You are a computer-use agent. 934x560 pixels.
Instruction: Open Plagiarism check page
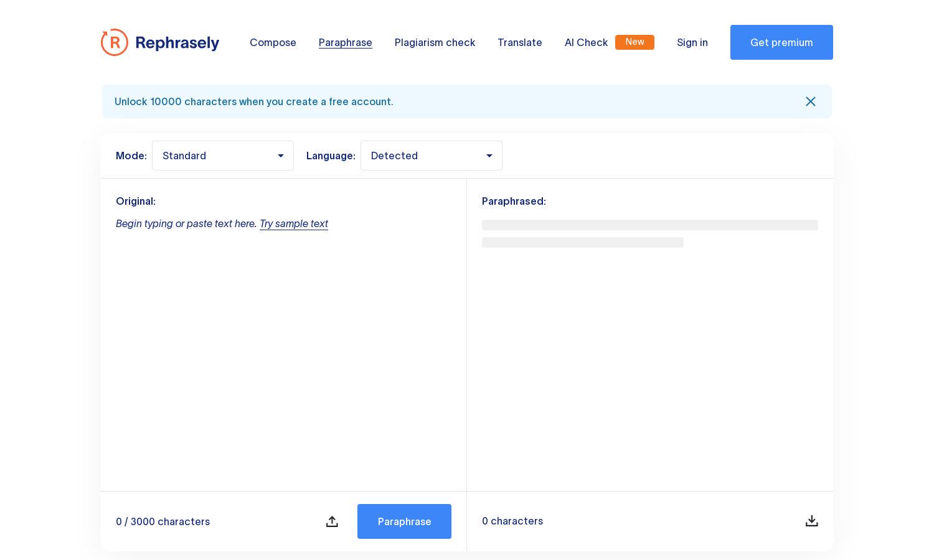coord(435,42)
